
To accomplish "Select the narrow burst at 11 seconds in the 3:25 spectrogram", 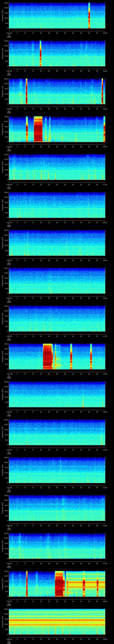I will click(x=27, y=129).
